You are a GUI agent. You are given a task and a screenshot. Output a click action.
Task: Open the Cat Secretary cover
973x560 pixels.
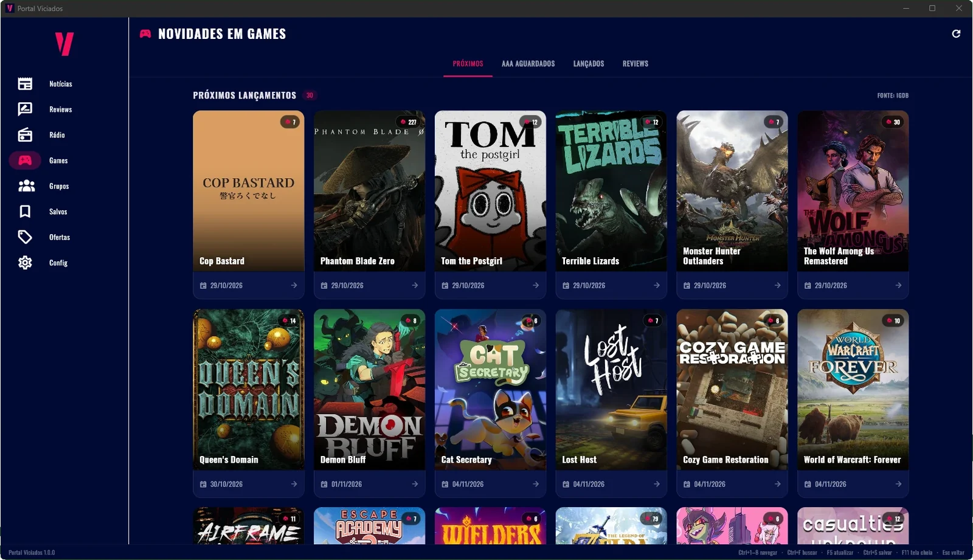(x=490, y=390)
